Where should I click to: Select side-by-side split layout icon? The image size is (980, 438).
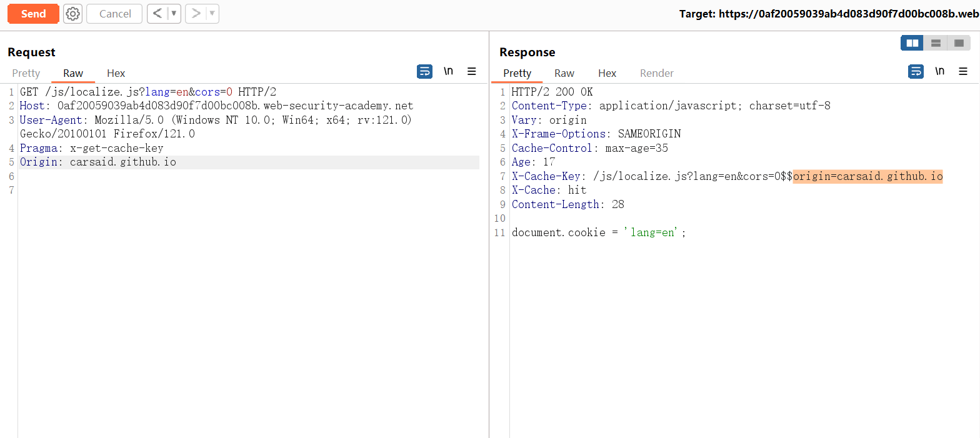pos(912,43)
